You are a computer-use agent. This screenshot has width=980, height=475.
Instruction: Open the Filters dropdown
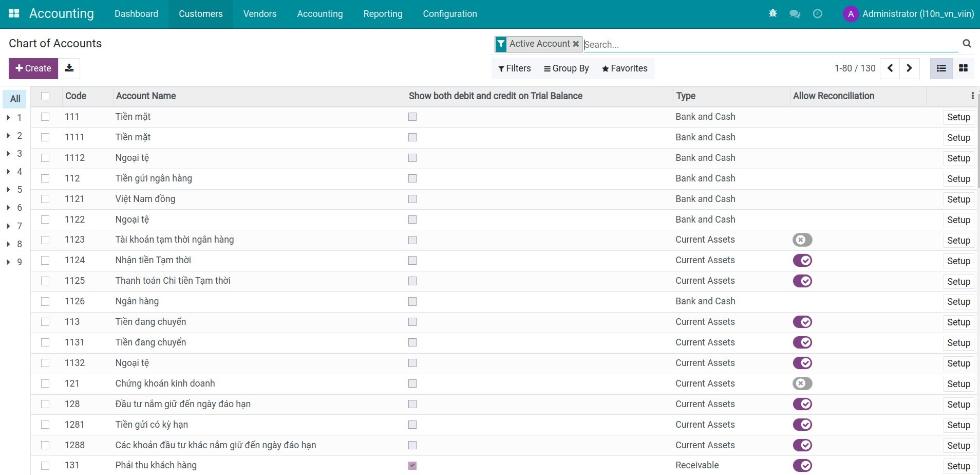(514, 68)
